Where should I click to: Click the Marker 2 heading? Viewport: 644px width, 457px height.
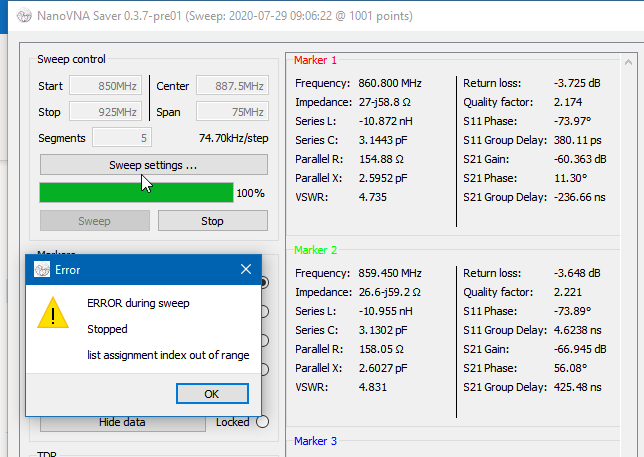pyautogui.click(x=315, y=250)
